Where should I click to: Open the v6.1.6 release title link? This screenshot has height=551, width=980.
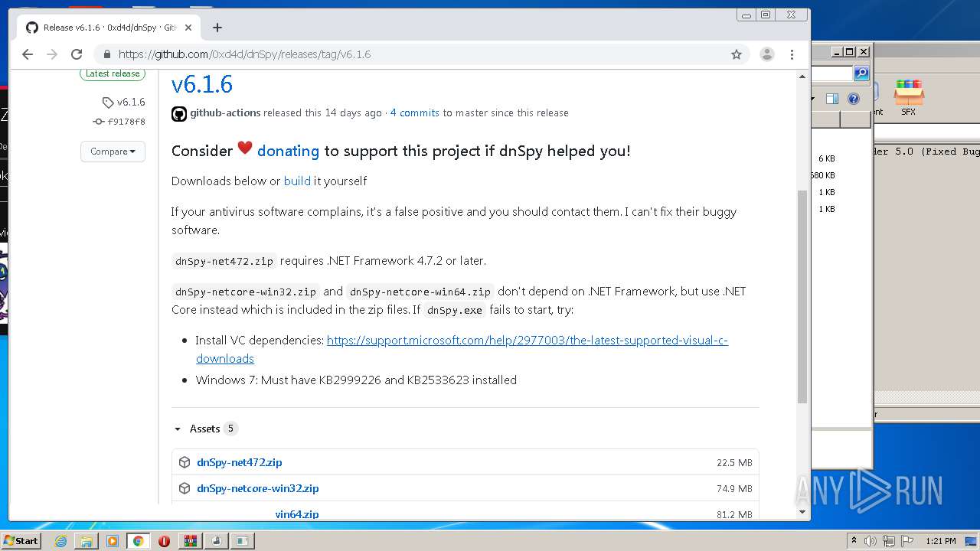201,83
